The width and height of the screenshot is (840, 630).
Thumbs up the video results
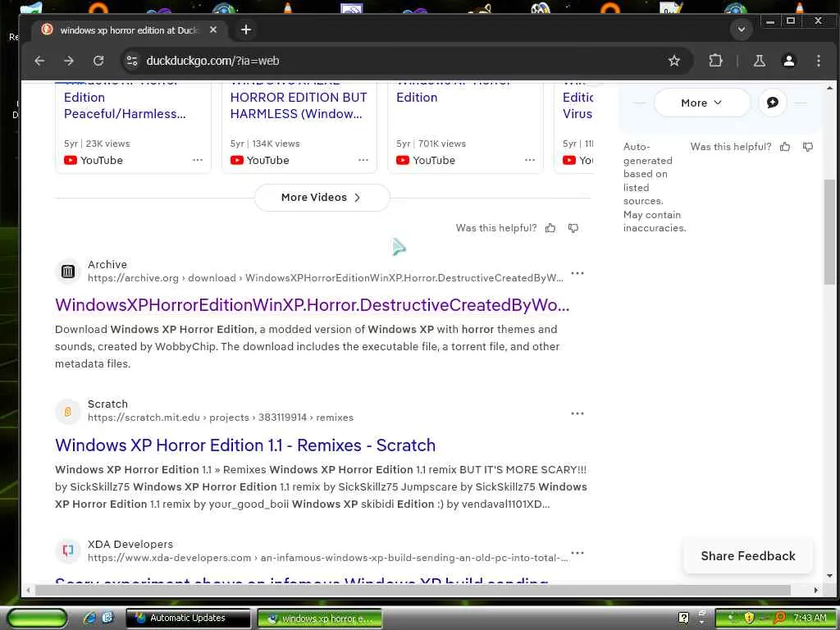(550, 228)
